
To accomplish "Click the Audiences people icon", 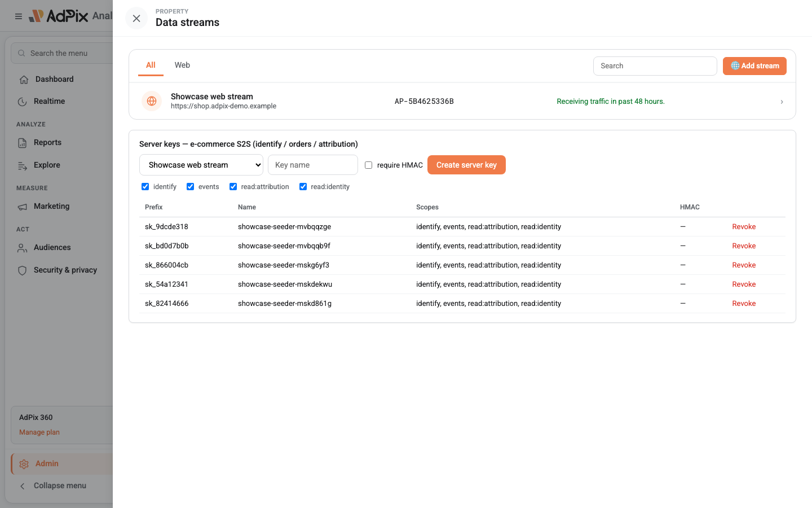I will click(x=23, y=248).
